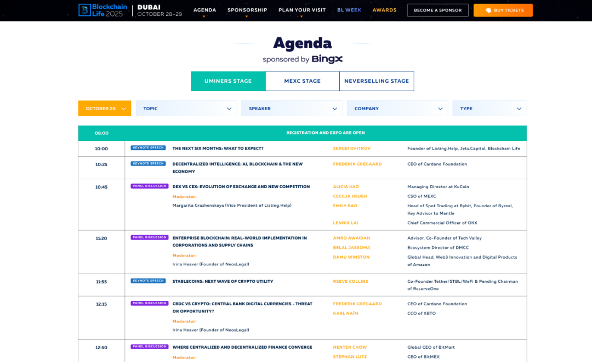Click speaker name Stephan Lutz
This screenshot has height=364, width=592.
(x=350, y=357)
